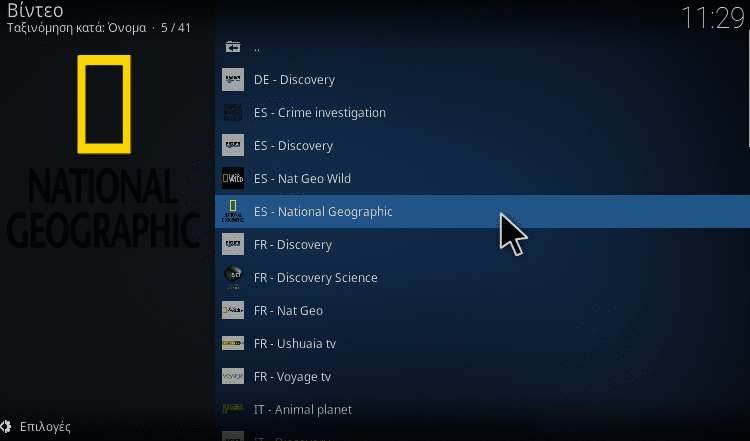Image resolution: width=750 pixels, height=441 pixels.
Task: Open 'FR - Discovery Science' channel
Action: [482, 277]
